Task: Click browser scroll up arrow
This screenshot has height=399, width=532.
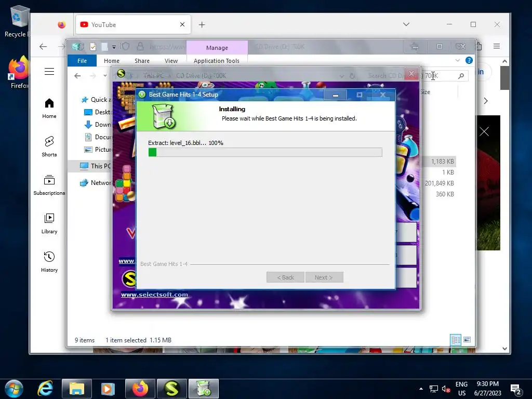Action: (x=504, y=61)
